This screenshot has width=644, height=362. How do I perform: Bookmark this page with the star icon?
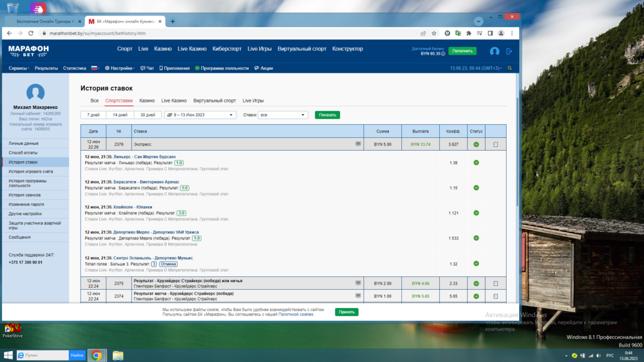(x=434, y=33)
